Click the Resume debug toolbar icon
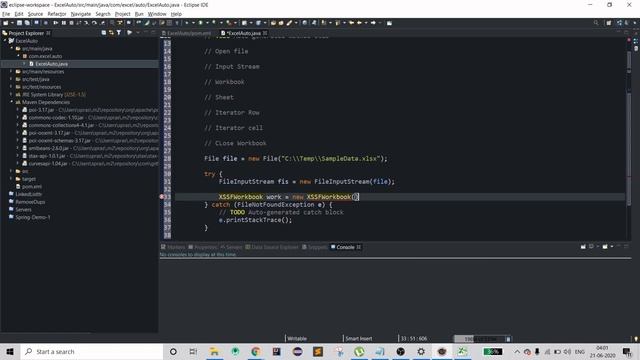Image resolution: width=640 pixels, height=360 pixels. pos(56,23)
